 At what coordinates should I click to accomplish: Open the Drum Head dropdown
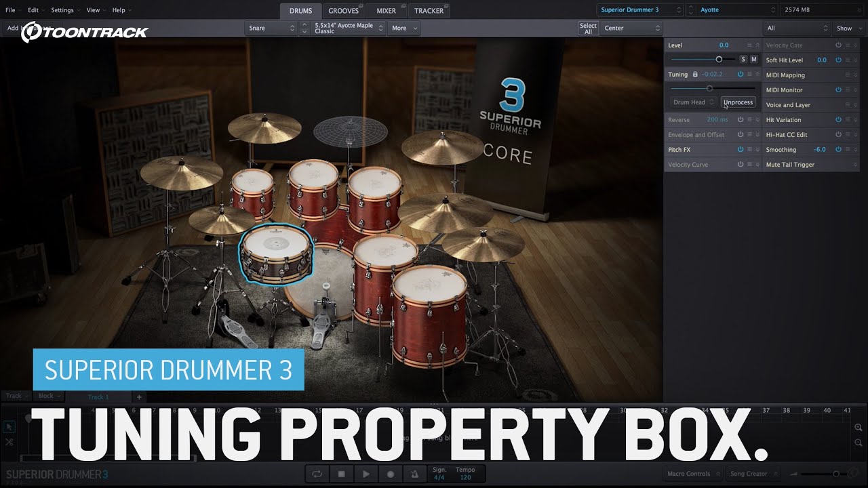693,102
